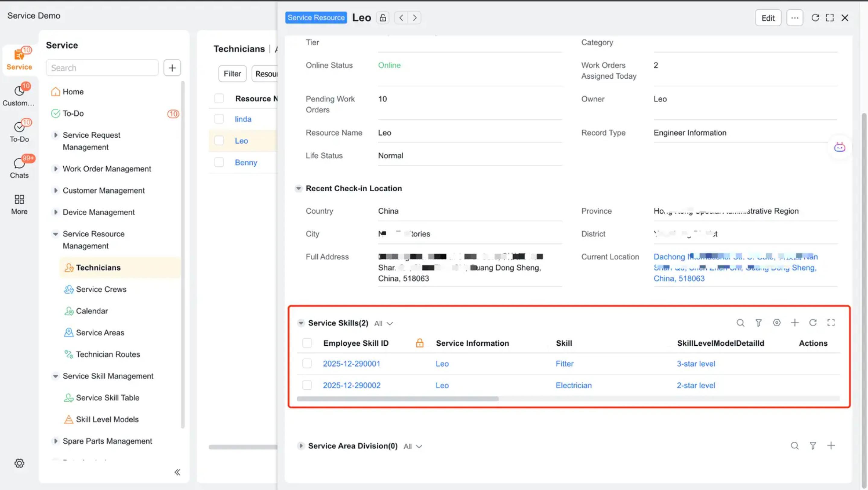Refresh the Leo record detail

tap(815, 18)
